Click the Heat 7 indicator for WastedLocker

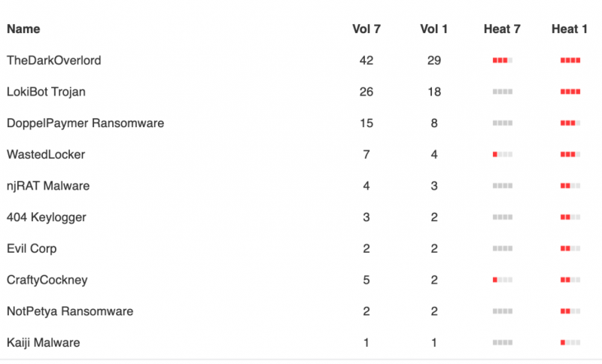click(503, 154)
